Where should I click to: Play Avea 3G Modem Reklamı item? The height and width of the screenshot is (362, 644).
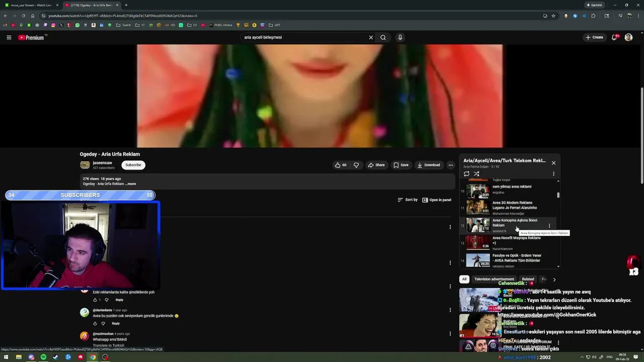(x=508, y=208)
